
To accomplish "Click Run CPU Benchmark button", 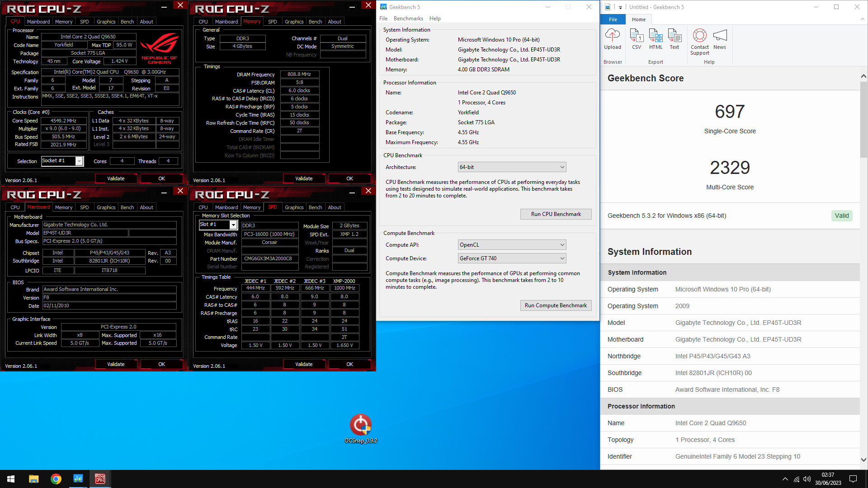I will pyautogui.click(x=556, y=214).
